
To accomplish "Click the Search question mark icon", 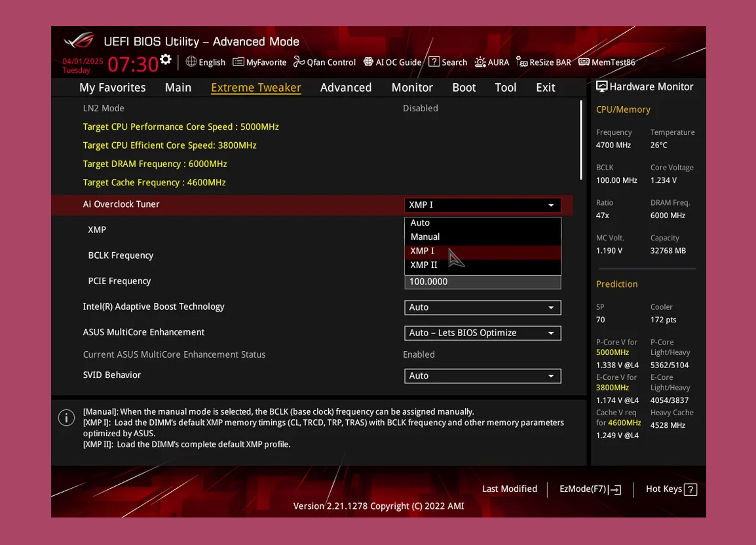I will point(434,62).
